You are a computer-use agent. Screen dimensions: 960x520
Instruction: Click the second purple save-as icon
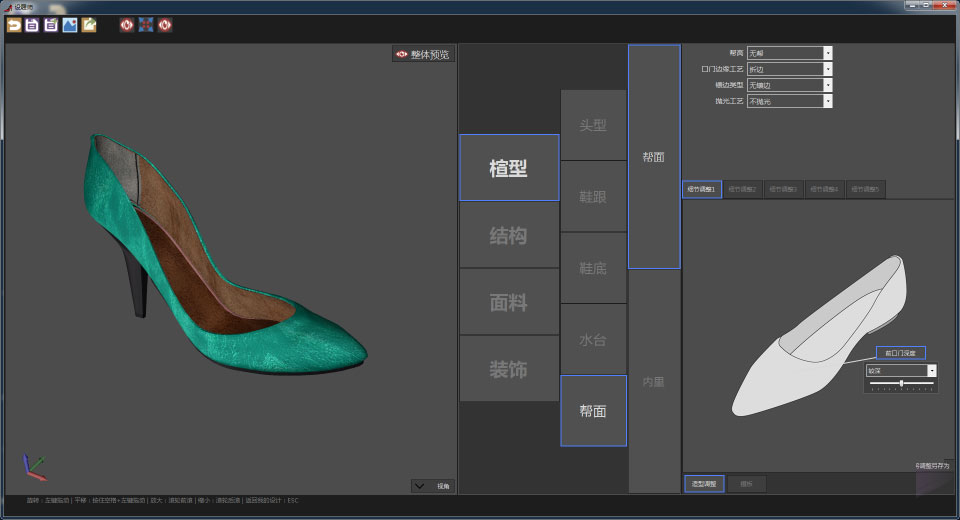click(x=51, y=25)
